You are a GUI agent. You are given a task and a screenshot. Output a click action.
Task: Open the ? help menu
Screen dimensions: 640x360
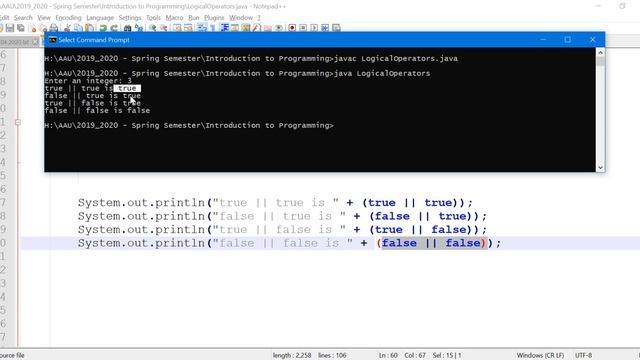[x=259, y=18]
